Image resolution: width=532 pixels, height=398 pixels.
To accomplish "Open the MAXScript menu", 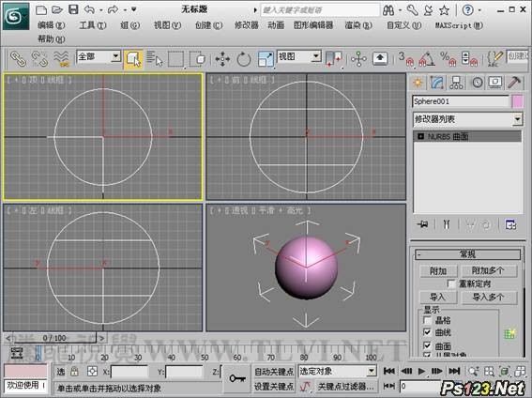I will (459, 25).
